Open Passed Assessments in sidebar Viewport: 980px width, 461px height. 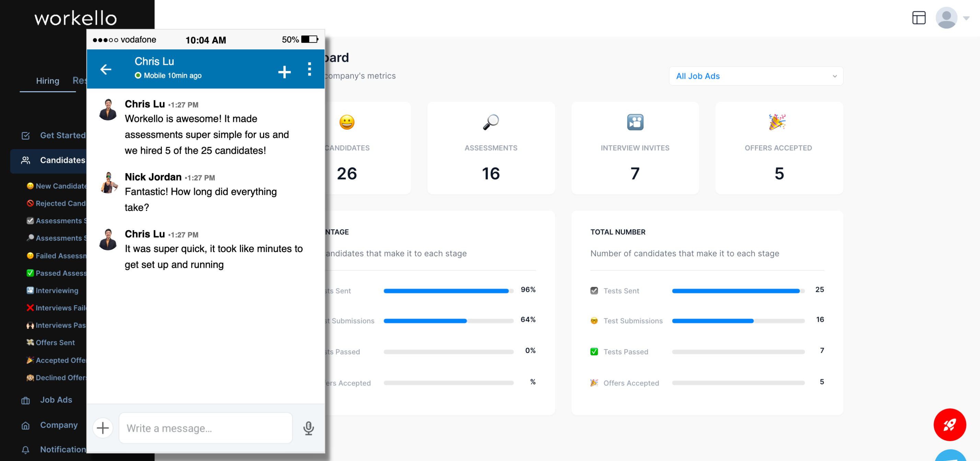point(56,273)
